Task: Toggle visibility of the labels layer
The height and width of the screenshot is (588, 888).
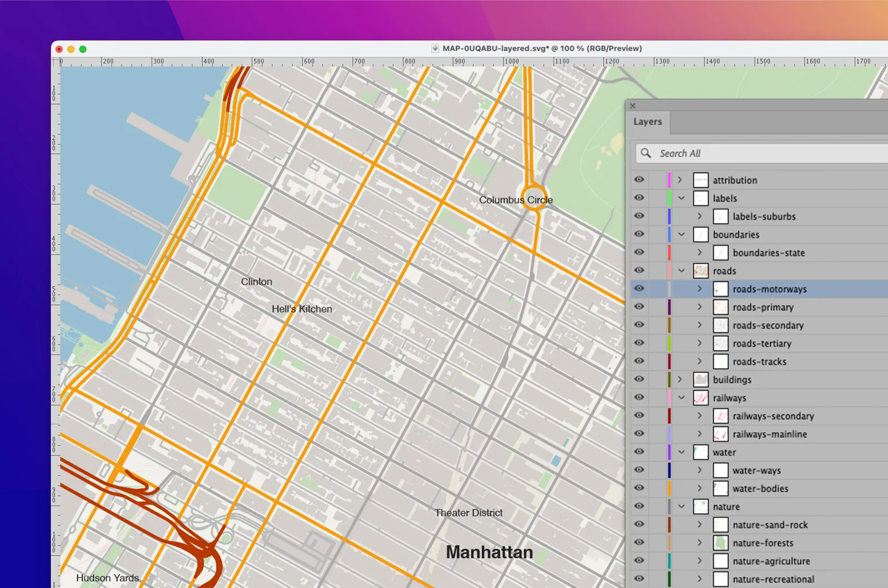Action: pos(639,198)
